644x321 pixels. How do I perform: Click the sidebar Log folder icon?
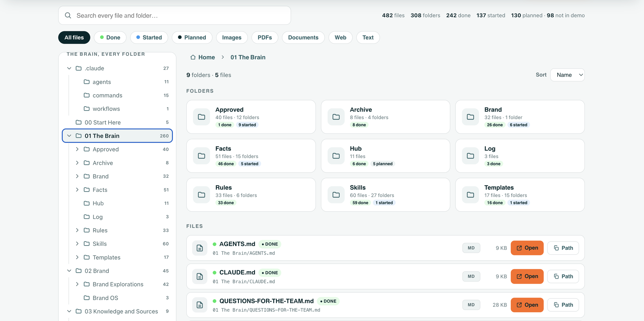point(87,217)
